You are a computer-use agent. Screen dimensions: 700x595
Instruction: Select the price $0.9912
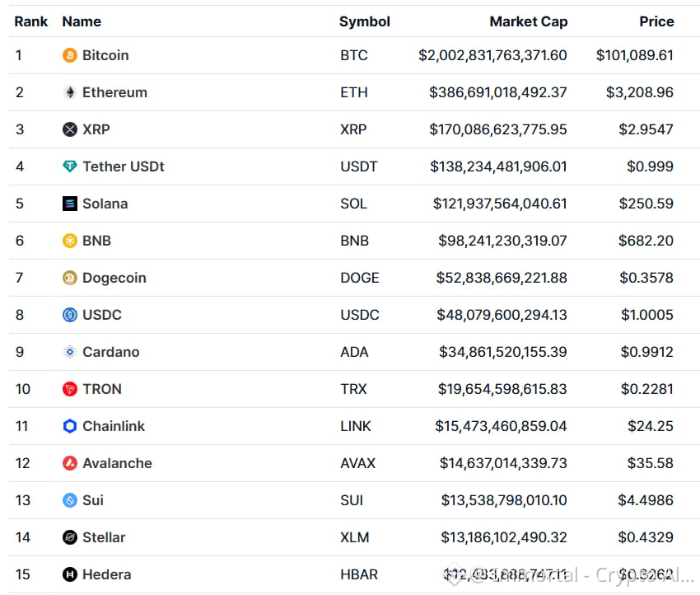click(x=646, y=352)
